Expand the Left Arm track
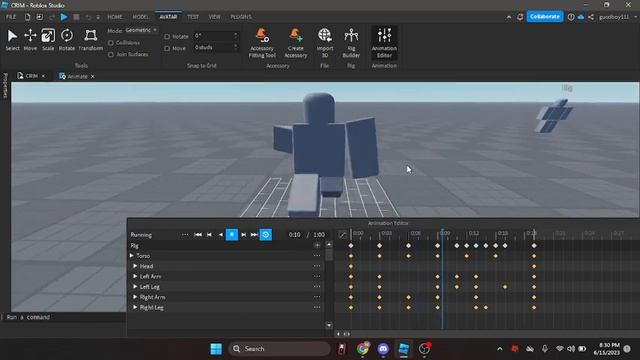This screenshot has width=640, height=360. 135,276
